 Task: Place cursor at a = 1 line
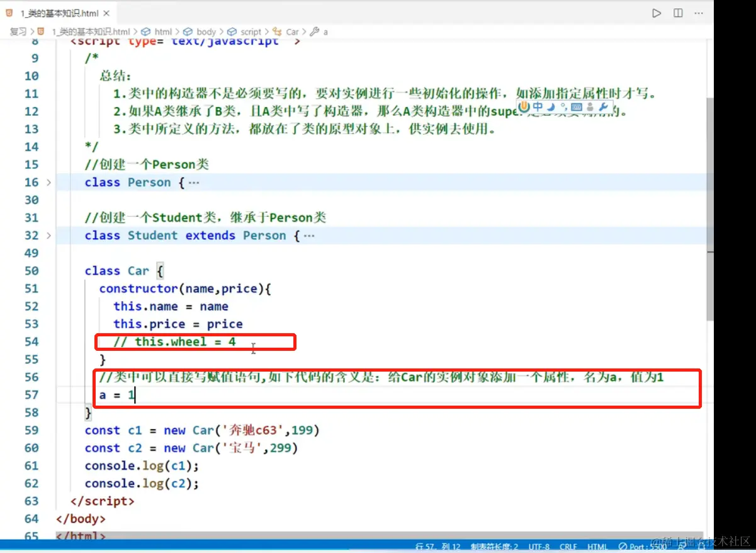click(x=116, y=395)
